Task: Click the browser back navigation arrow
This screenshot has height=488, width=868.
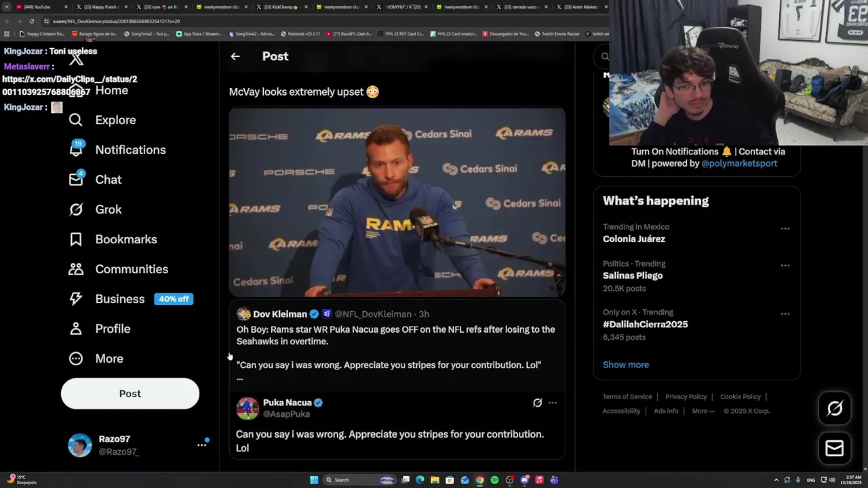Action: pos(6,21)
